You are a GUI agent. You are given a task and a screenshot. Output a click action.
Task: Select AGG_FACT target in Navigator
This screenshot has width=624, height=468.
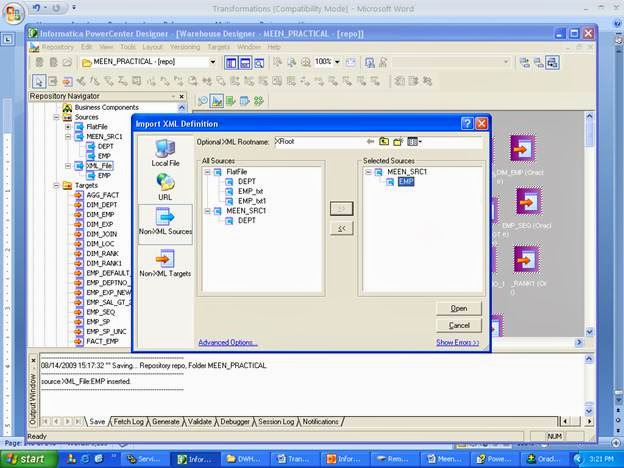coord(103,195)
